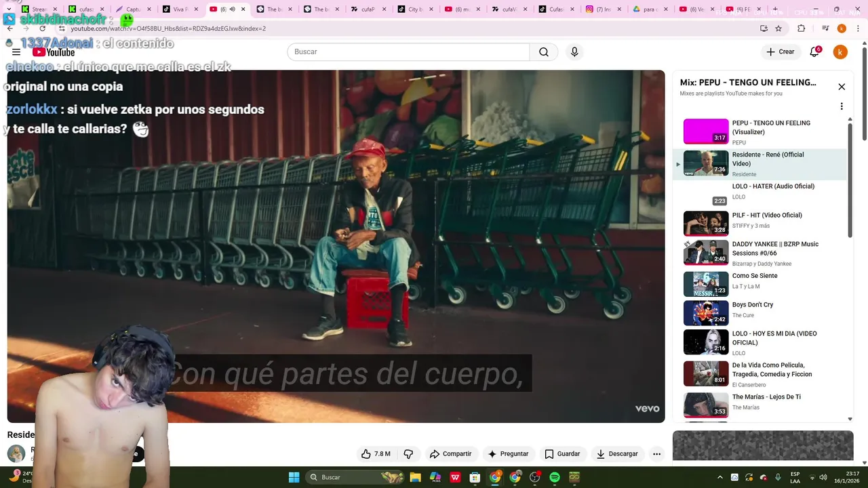The width and height of the screenshot is (868, 488).
Task: Open the volume control in system tray
Action: (x=823, y=477)
